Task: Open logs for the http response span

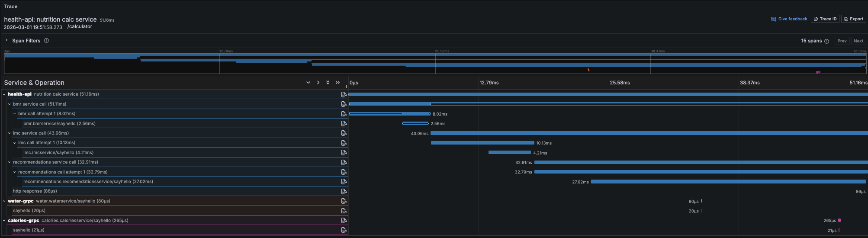Action: (x=344, y=191)
